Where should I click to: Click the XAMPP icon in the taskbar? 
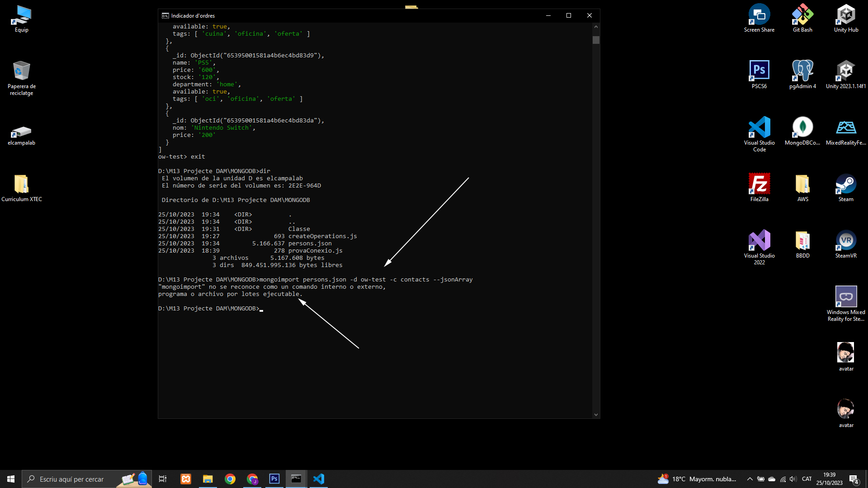pos(186,479)
